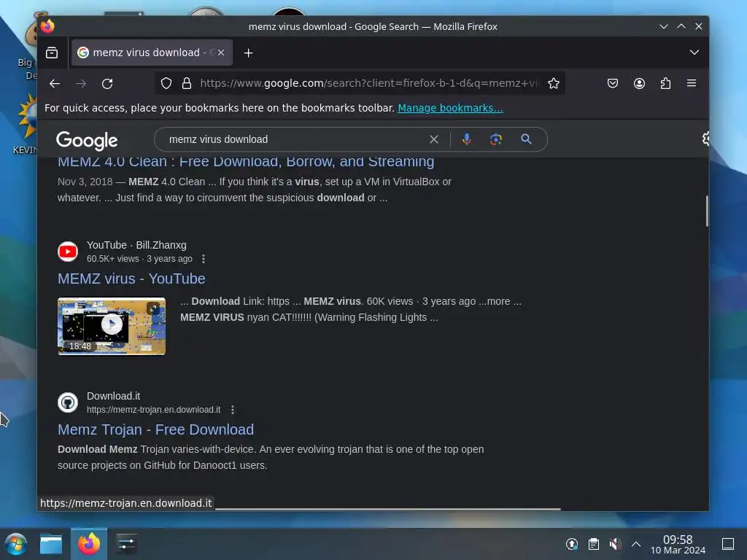Open the Manage bookmarks link

[450, 108]
